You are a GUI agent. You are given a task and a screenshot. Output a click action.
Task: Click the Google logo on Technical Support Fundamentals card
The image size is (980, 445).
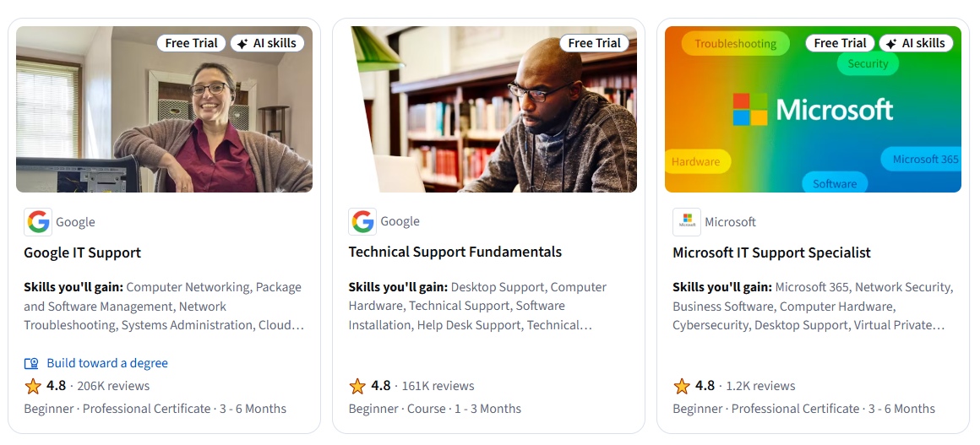tap(362, 221)
